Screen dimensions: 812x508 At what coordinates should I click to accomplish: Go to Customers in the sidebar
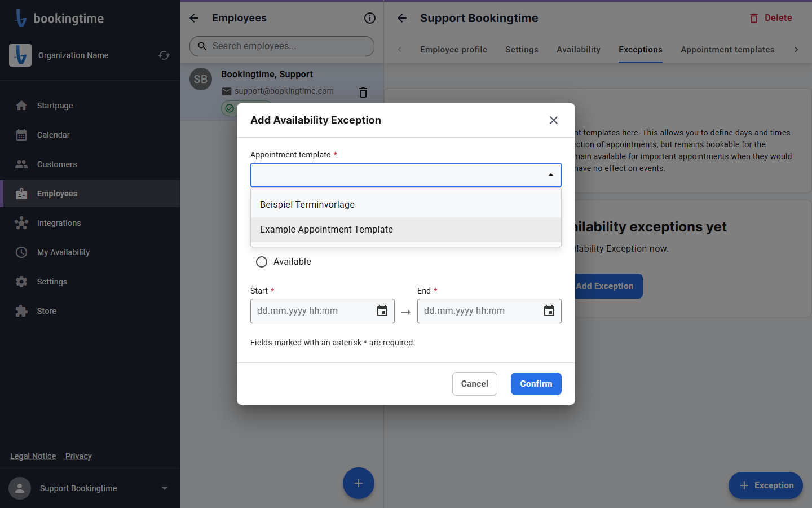tap(90, 164)
